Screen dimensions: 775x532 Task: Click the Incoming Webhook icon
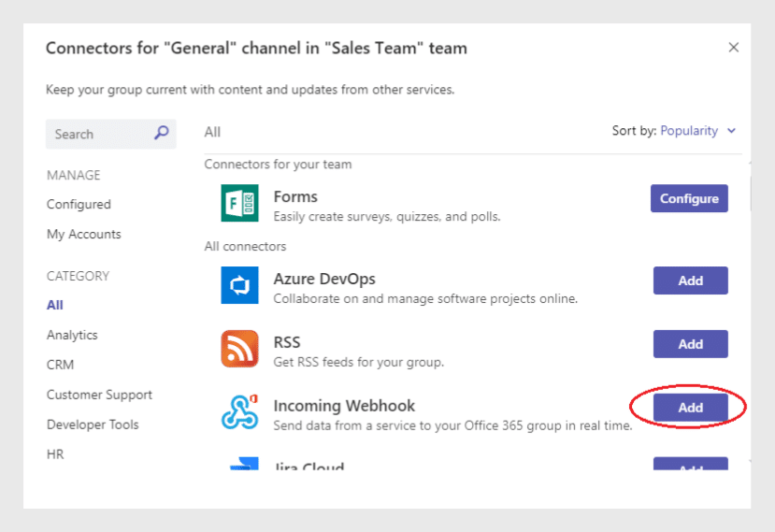pyautogui.click(x=239, y=411)
